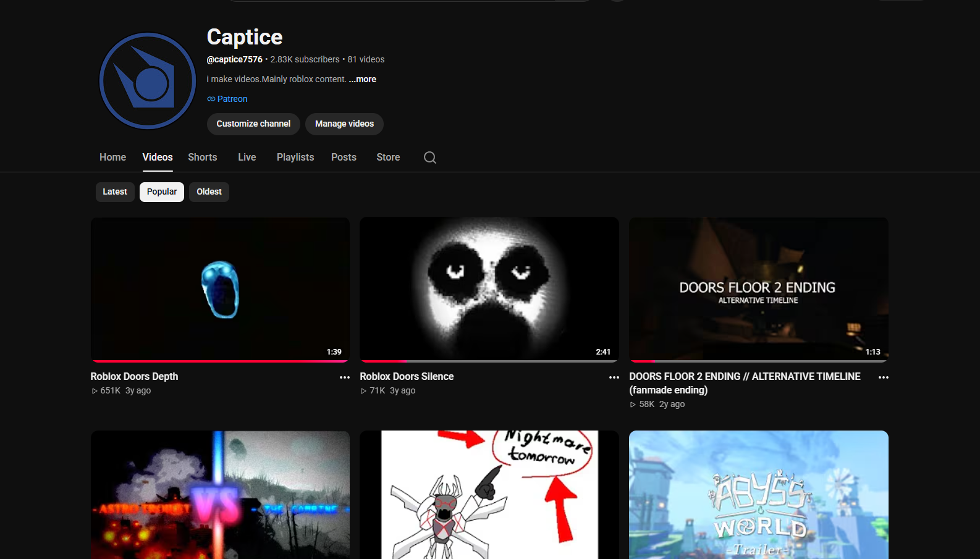Image resolution: width=980 pixels, height=559 pixels.
Task: Select the Videos tab
Action: pos(158,158)
